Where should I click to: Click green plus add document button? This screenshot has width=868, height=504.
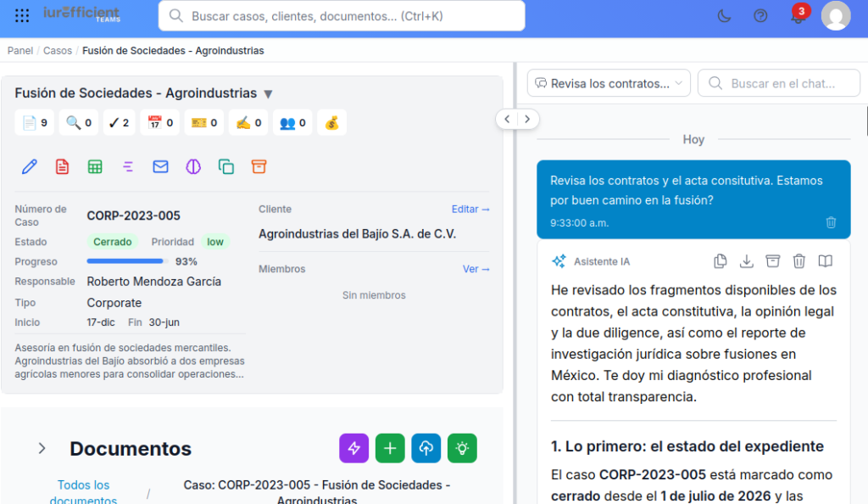390,448
